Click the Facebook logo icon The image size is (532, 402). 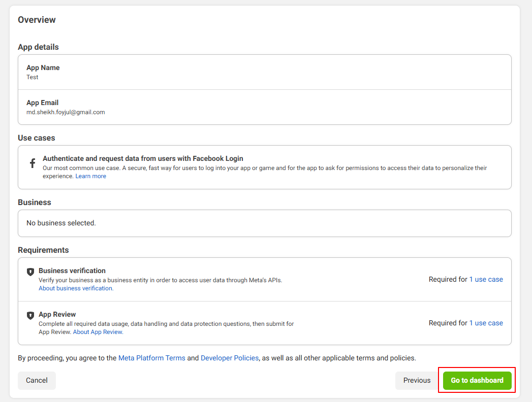(x=32, y=163)
